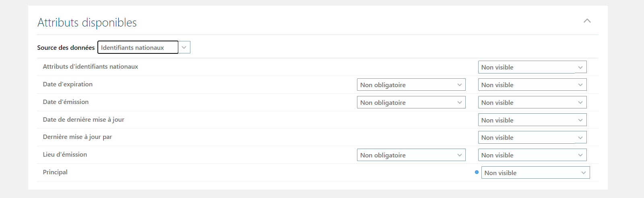Open visibility dropdown for Dernière mise à jour par

pos(532,137)
